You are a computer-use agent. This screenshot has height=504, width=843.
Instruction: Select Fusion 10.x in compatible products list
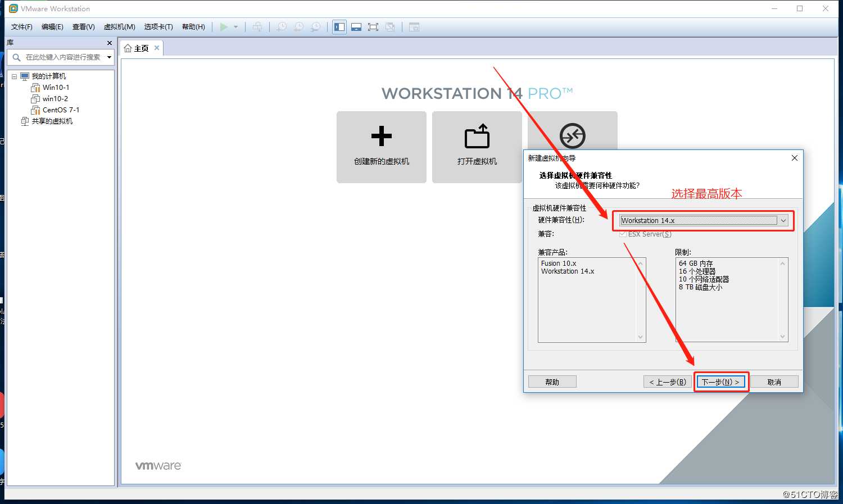[x=559, y=264]
